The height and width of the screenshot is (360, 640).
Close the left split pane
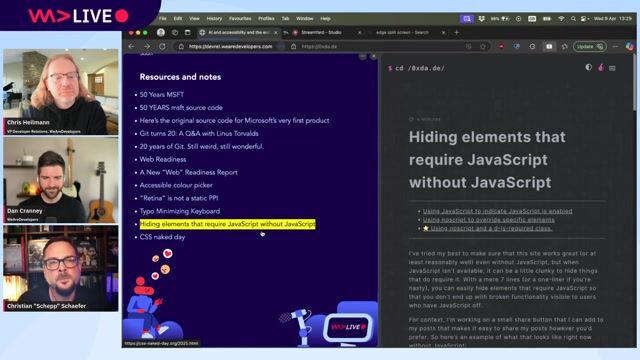[x=373, y=57]
